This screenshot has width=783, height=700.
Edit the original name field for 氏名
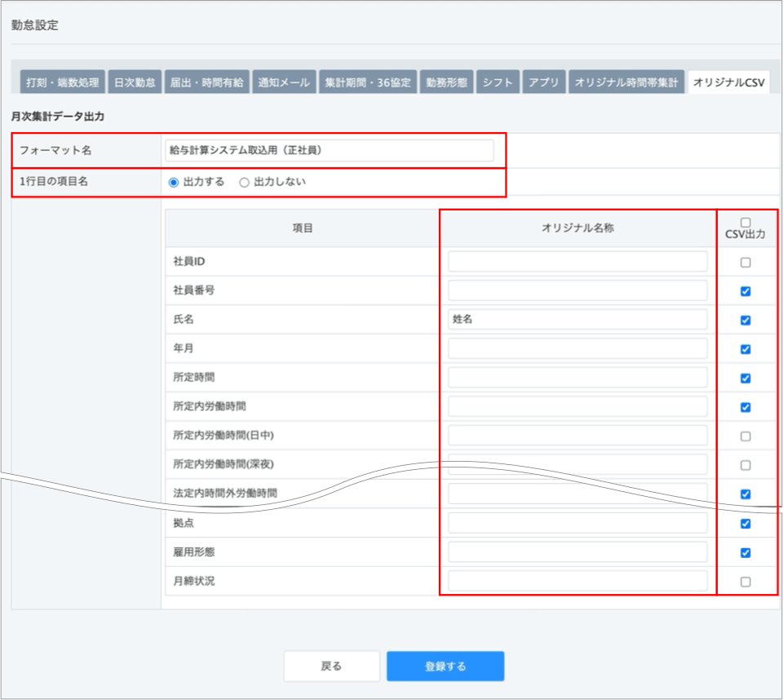pos(577,320)
